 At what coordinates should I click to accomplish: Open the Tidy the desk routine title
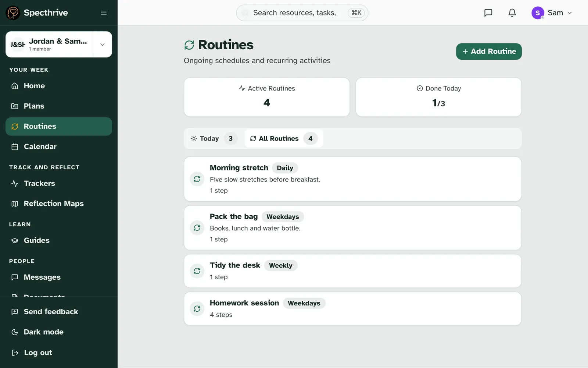pyautogui.click(x=235, y=265)
